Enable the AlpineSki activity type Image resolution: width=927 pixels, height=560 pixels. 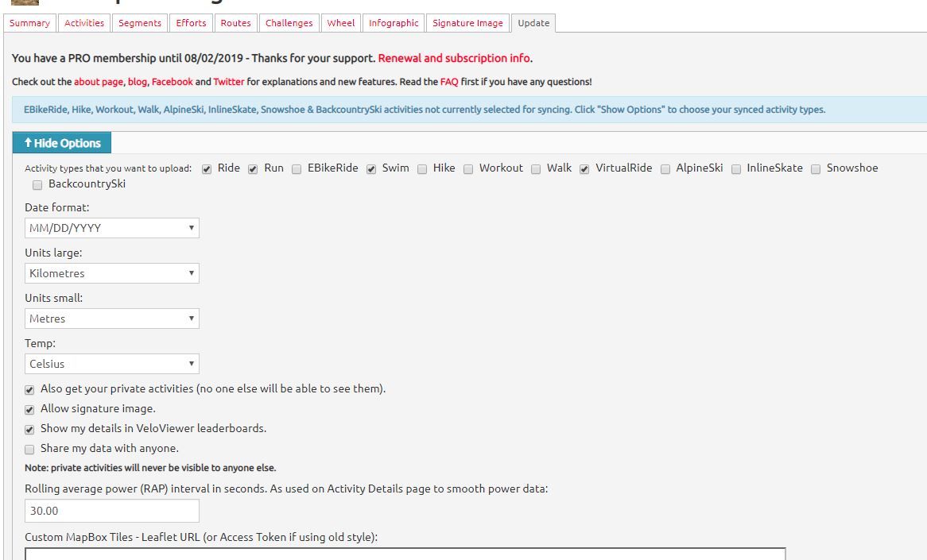[665, 169]
